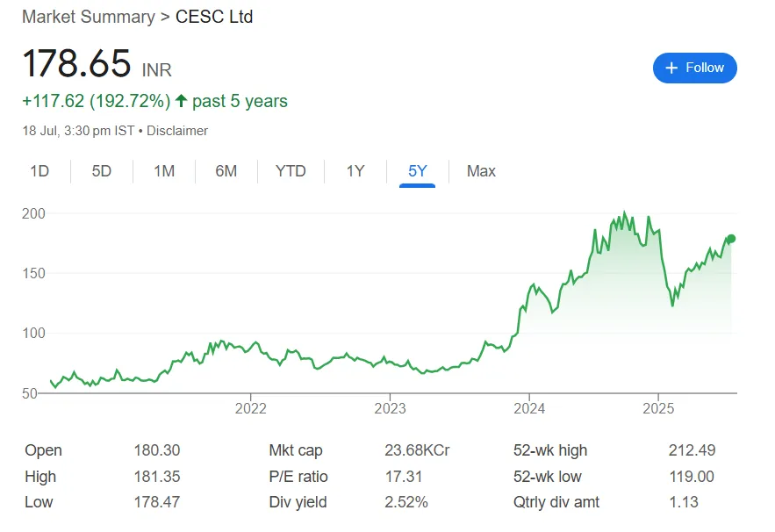Switch to the 5D range tab

[x=101, y=171]
